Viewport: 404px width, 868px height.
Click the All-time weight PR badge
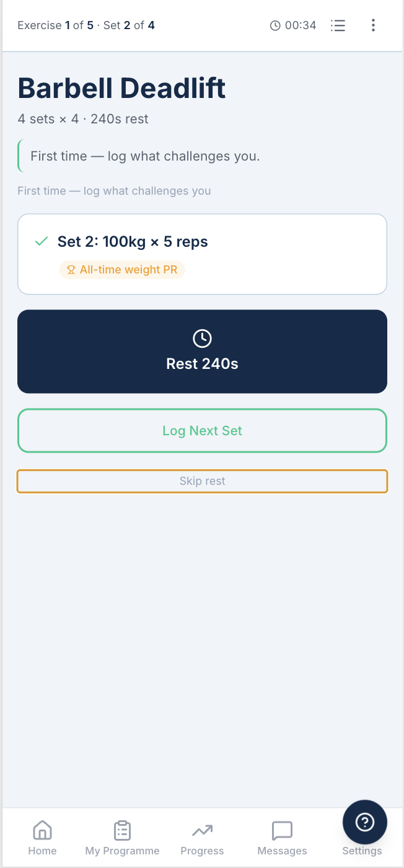[x=122, y=270]
